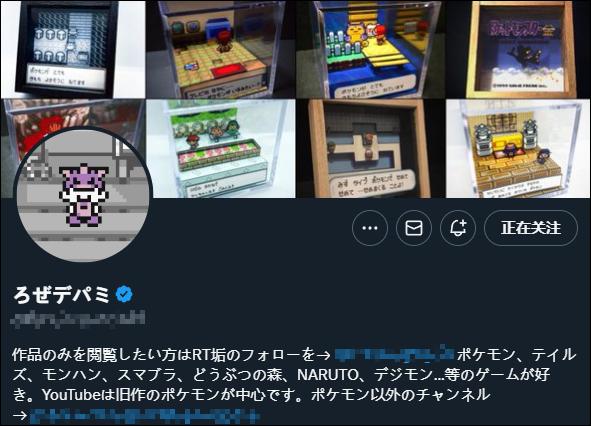Click the bio line mentioning YouTube
Screen dimensions: 591x426
point(251,395)
